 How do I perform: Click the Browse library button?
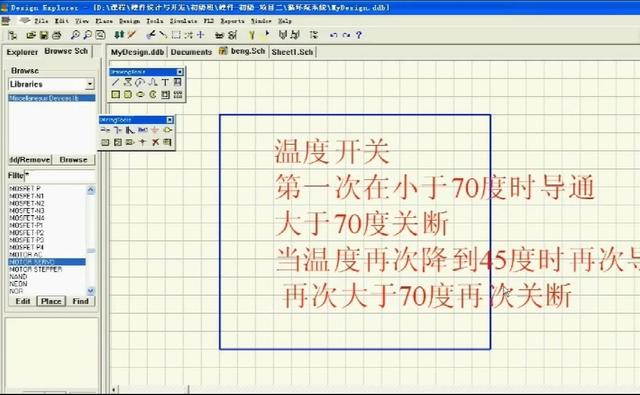coord(73,160)
